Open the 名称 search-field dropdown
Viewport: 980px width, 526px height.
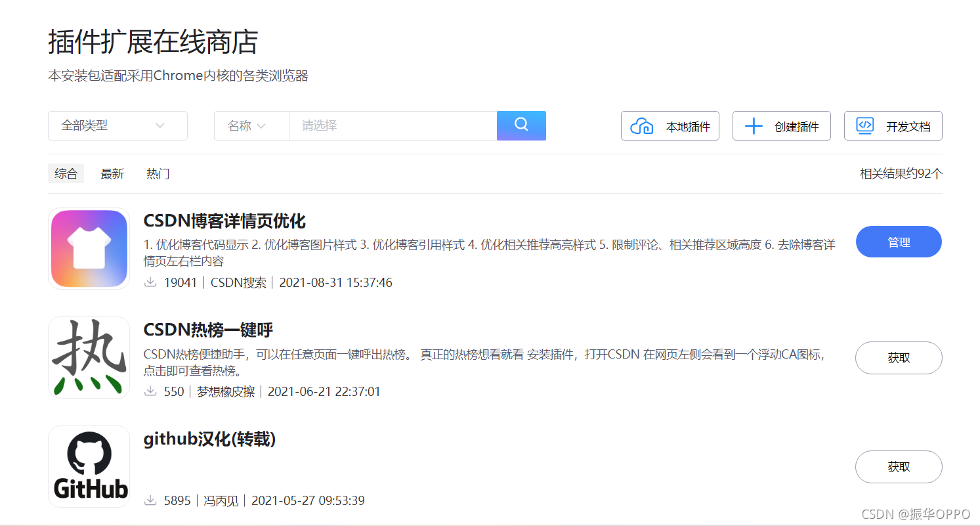coord(251,125)
